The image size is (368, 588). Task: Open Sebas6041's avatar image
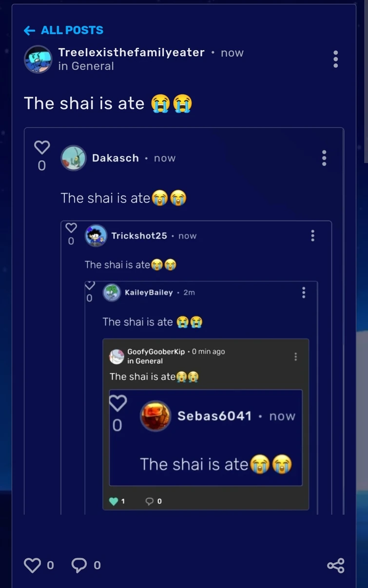(155, 416)
